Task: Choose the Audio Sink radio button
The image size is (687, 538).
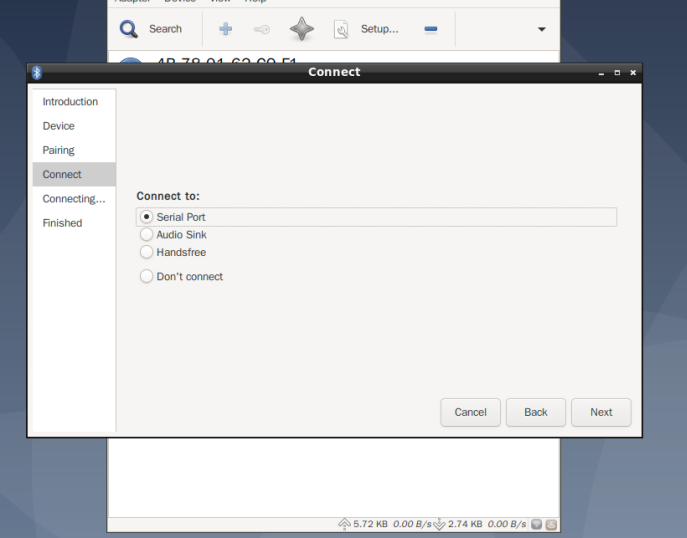Action: [x=147, y=235]
